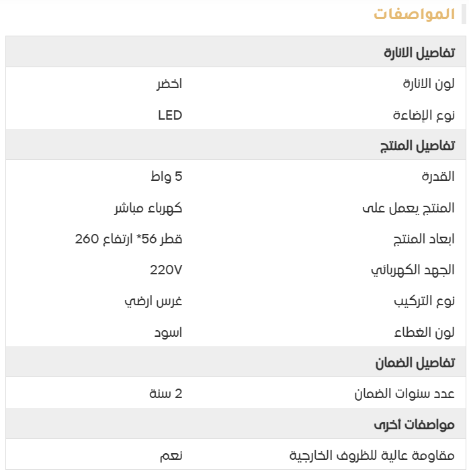Click the 220V voltage value
Screen dimensions: 469x476
pyautogui.click(x=166, y=270)
